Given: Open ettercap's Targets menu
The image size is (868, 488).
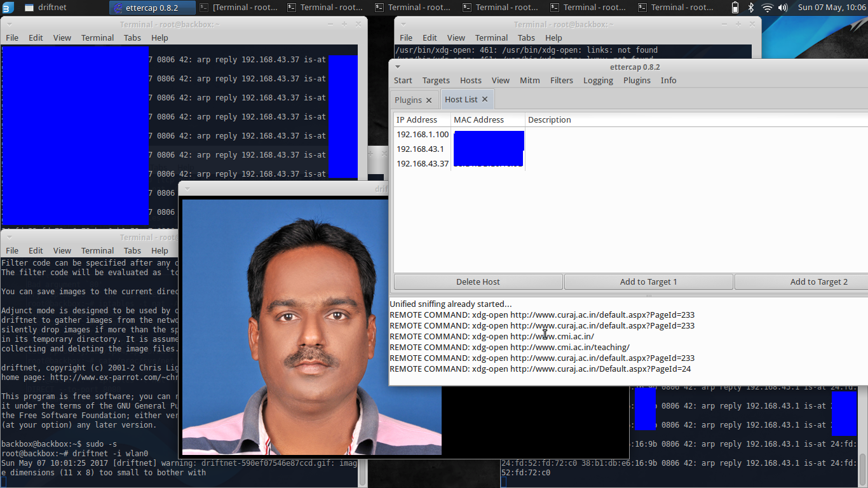Looking at the screenshot, I should point(436,81).
